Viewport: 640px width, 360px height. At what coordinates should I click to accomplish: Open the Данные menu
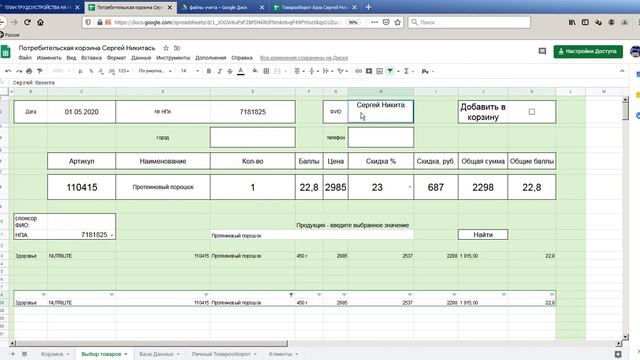click(x=141, y=58)
